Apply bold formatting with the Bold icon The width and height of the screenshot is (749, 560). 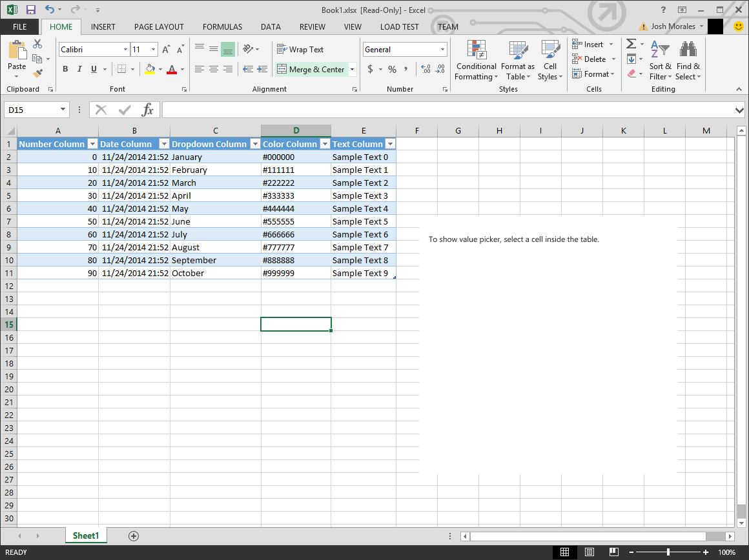tap(65, 68)
